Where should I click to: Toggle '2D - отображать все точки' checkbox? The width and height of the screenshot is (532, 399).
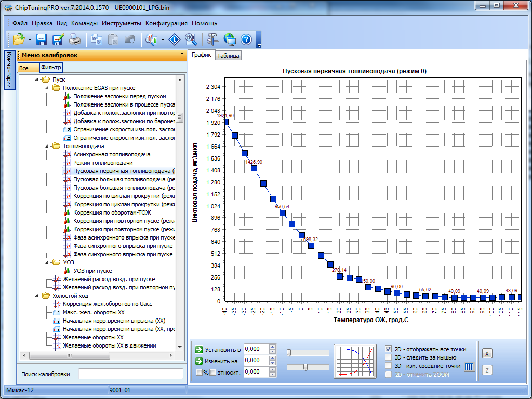pyautogui.click(x=389, y=349)
